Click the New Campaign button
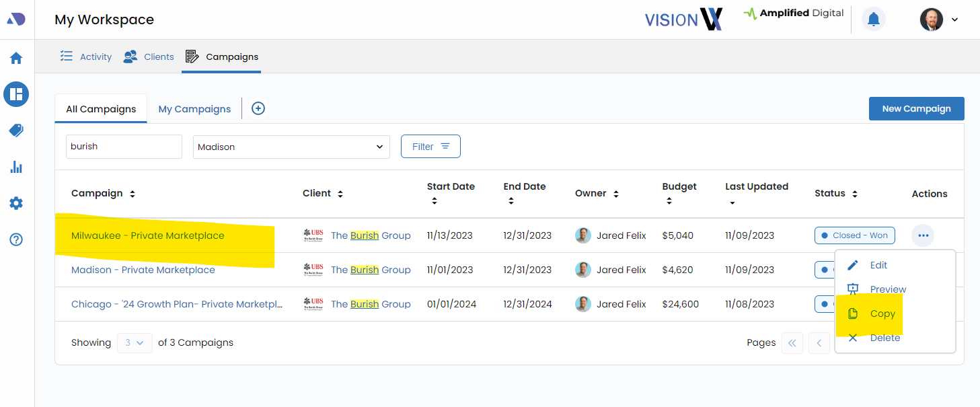The image size is (980, 407). (916, 108)
